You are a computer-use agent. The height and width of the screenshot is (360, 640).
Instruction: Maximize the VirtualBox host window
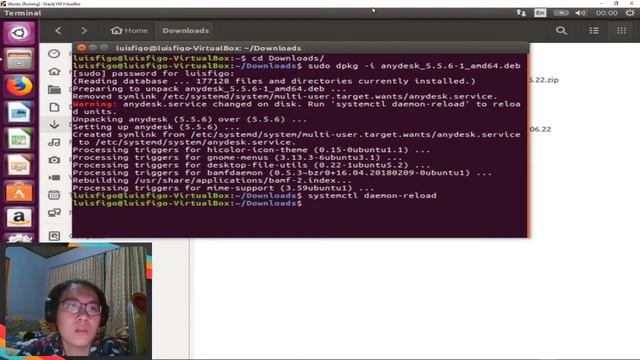click(x=616, y=3)
